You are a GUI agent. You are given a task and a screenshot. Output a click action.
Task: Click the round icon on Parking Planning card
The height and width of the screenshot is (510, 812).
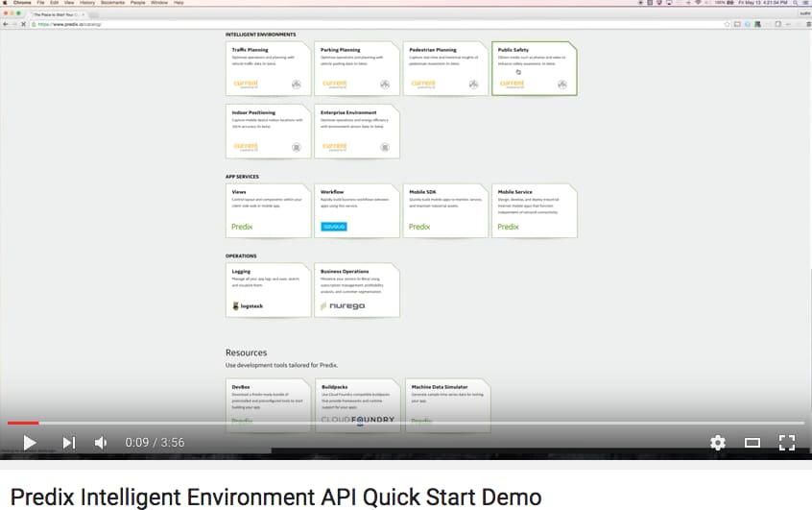pos(385,85)
